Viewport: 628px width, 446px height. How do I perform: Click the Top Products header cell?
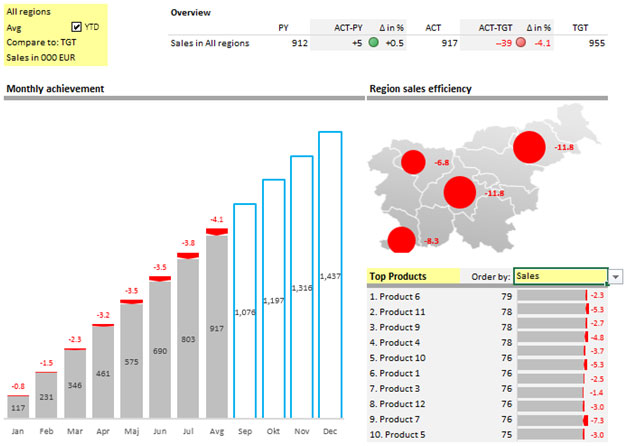tap(413, 276)
